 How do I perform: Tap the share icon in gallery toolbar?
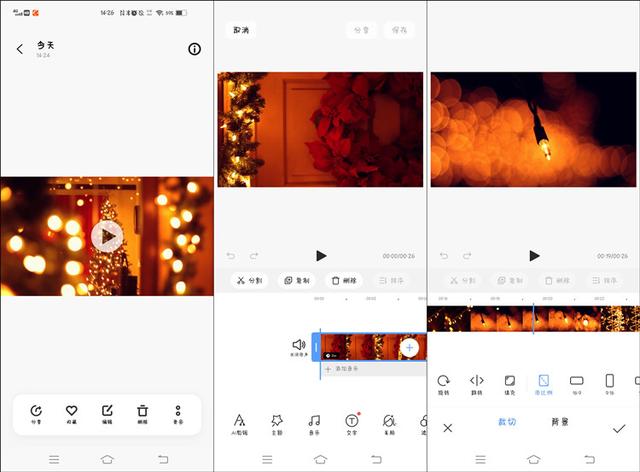tap(36, 412)
